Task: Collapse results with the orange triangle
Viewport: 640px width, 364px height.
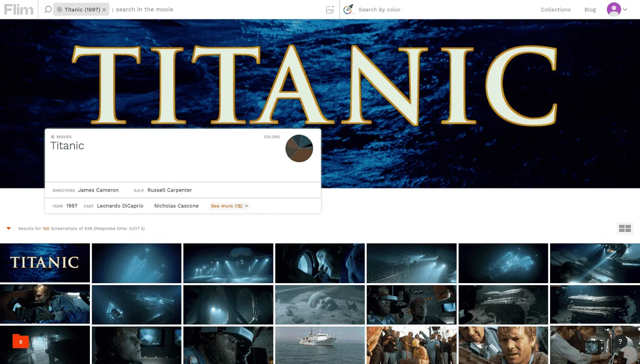Action: pos(8,228)
